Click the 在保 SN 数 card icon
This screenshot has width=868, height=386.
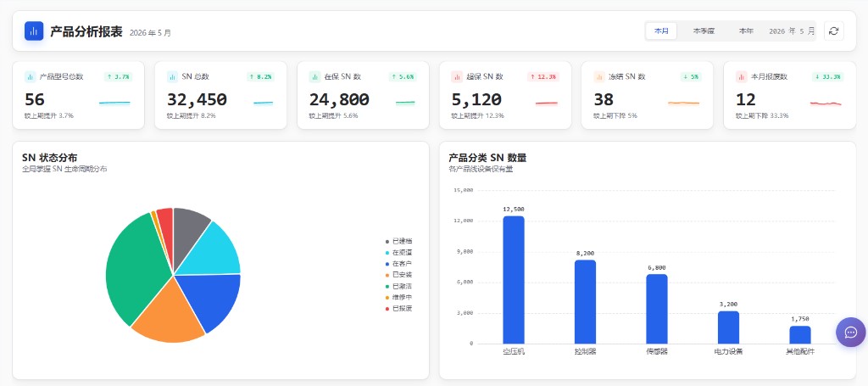(x=314, y=76)
